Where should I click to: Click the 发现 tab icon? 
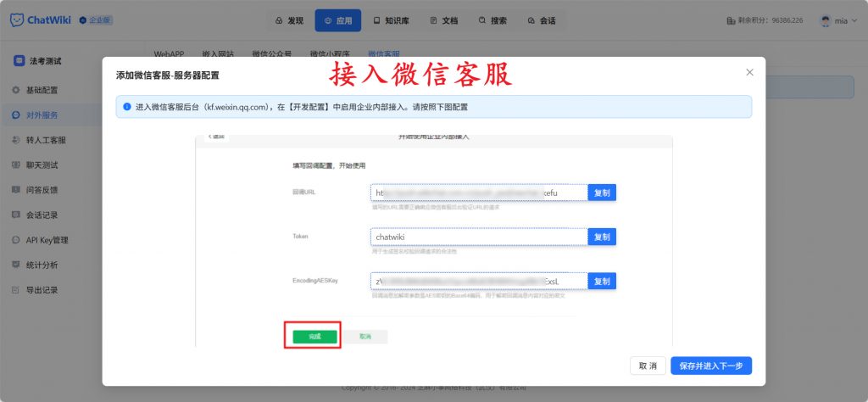click(x=279, y=21)
